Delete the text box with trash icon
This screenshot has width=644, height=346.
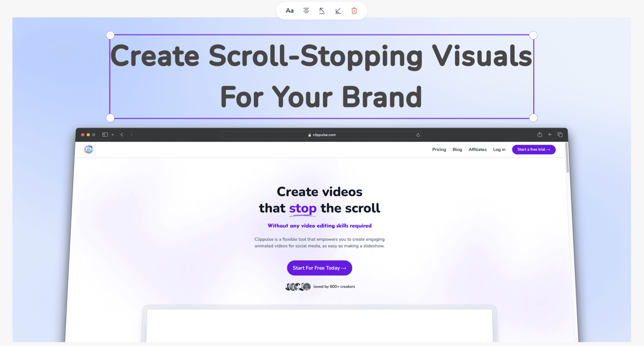pos(354,11)
